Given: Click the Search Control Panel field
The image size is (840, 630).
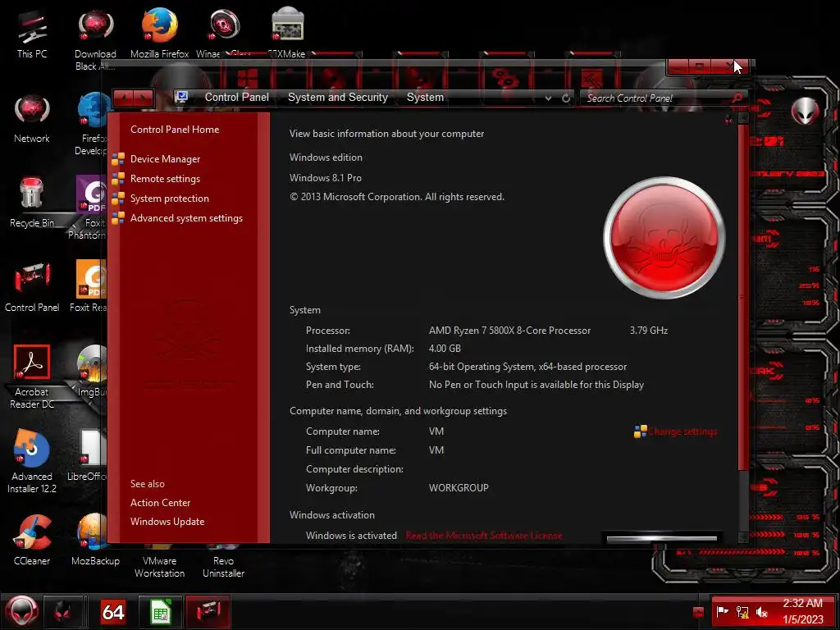Looking at the screenshot, I should (656, 98).
